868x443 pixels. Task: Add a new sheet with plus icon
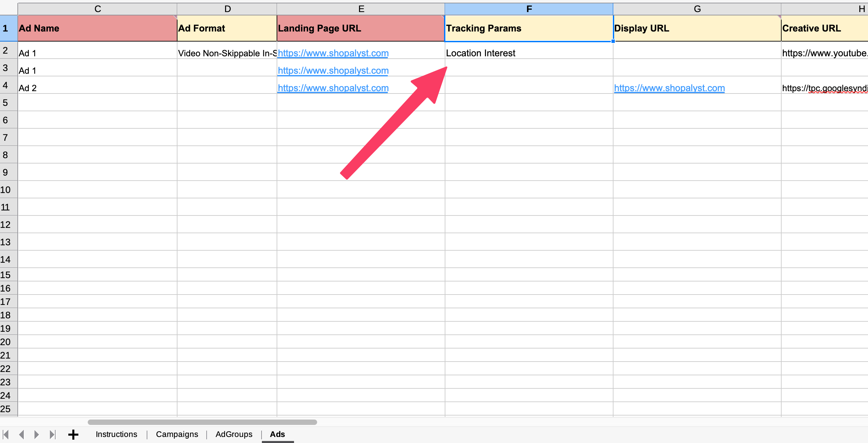point(73,434)
